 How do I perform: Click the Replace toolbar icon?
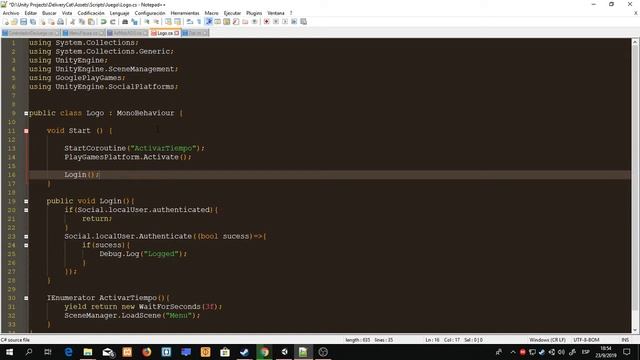134,22
